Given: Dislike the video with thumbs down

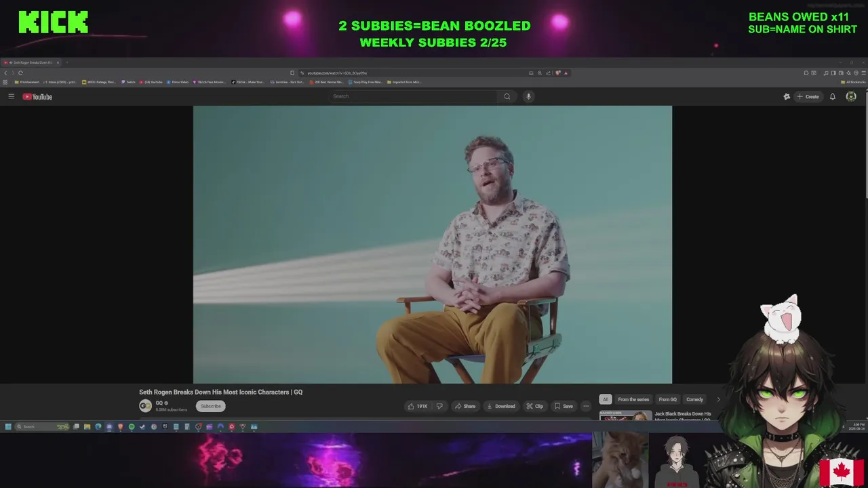Looking at the screenshot, I should (x=439, y=406).
